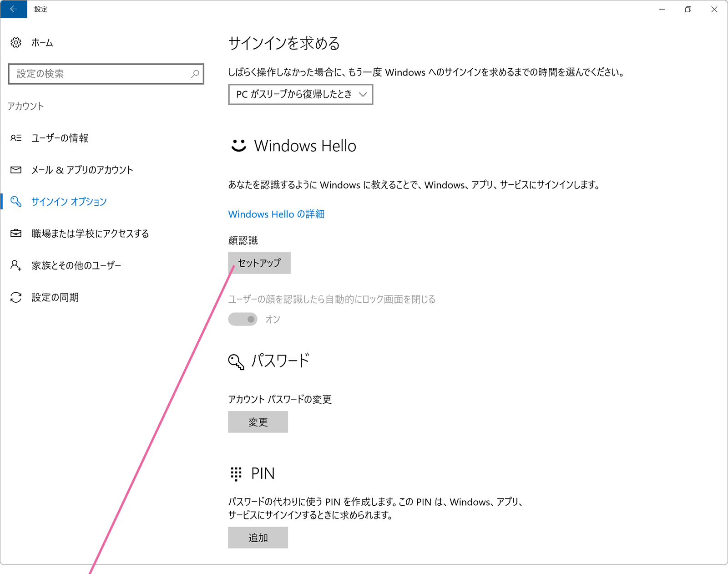Click the back arrow in title bar
The height and width of the screenshot is (574, 728).
14,9
